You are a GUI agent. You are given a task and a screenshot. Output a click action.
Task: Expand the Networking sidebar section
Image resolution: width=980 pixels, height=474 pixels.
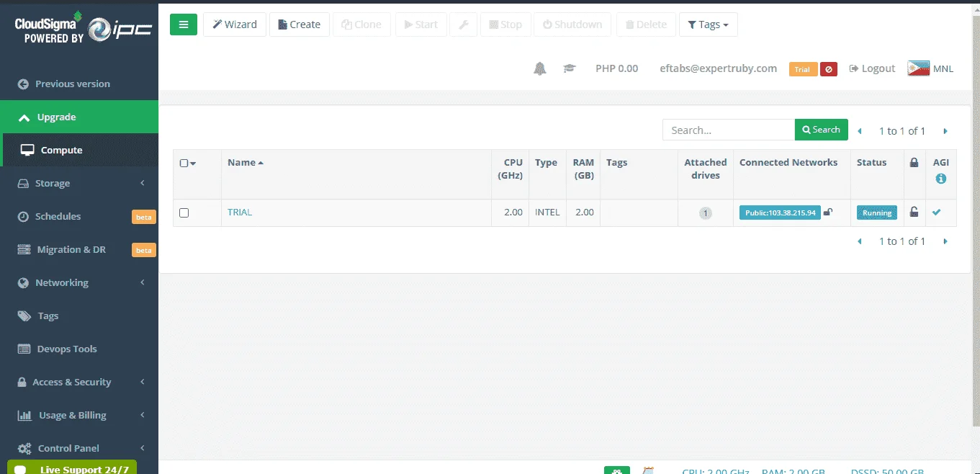(79, 282)
